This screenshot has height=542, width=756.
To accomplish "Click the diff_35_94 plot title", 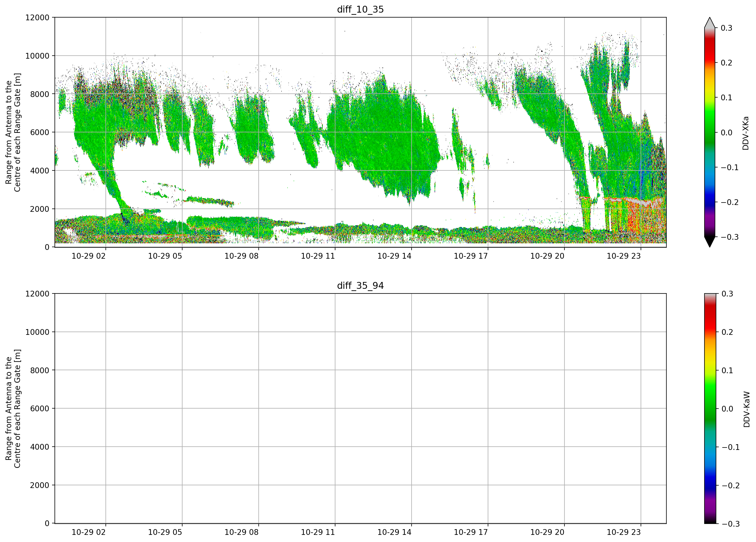I will [360, 286].
